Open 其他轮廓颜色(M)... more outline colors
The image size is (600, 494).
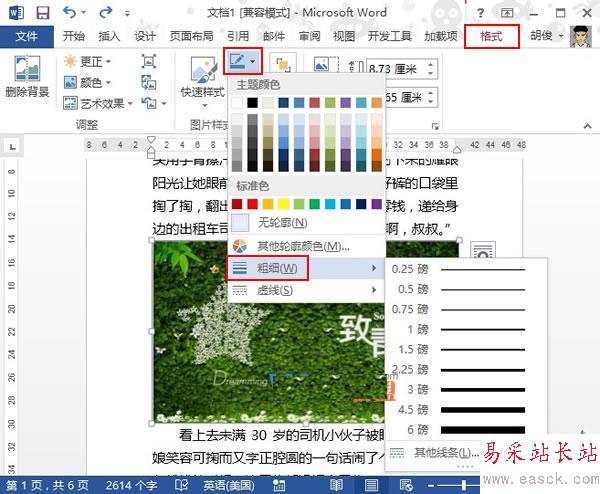tap(306, 246)
